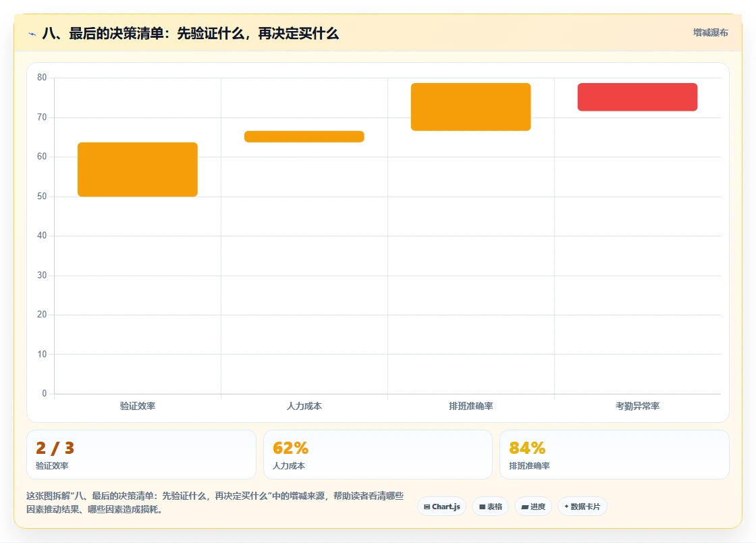
Task: Click the lightning icon beside the heading
Action: point(32,34)
